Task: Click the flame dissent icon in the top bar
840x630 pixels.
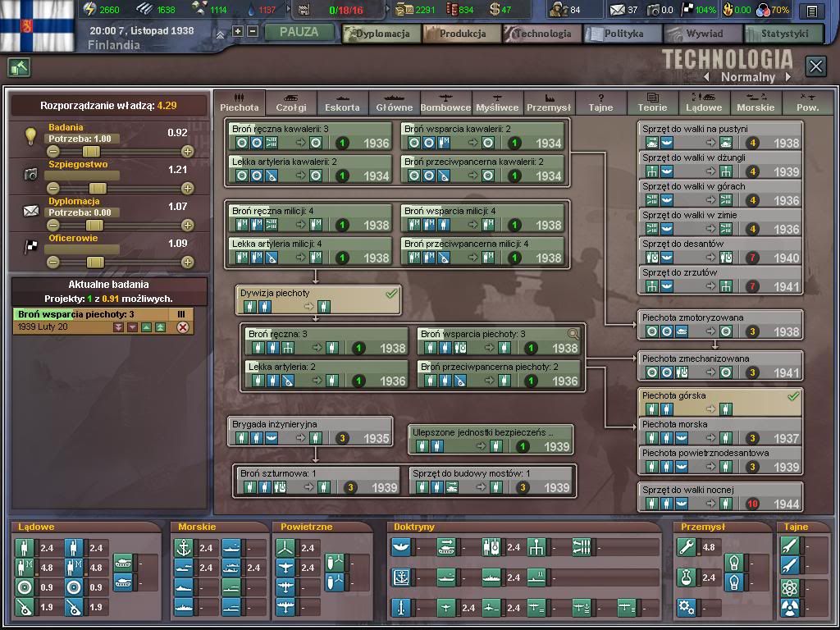Action: [728, 9]
